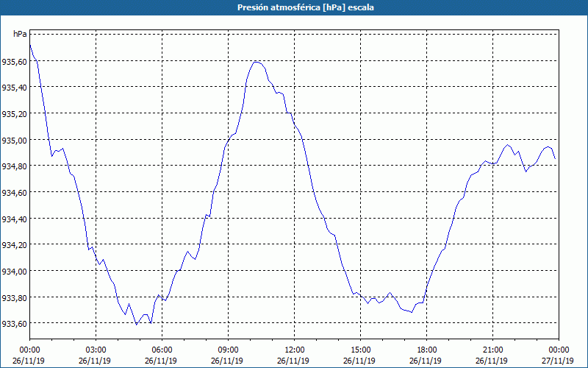Click the chart title 'Presión atmosférica [hPa] escala'

306,7
